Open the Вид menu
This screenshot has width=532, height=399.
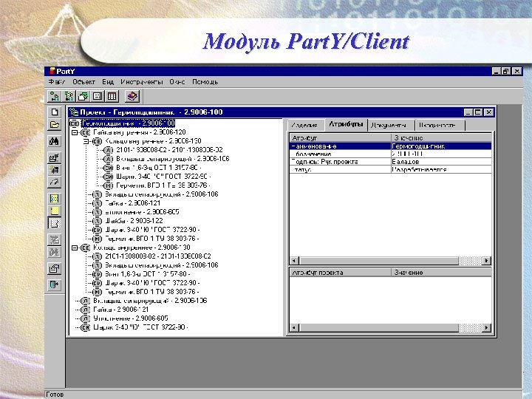pyautogui.click(x=108, y=82)
